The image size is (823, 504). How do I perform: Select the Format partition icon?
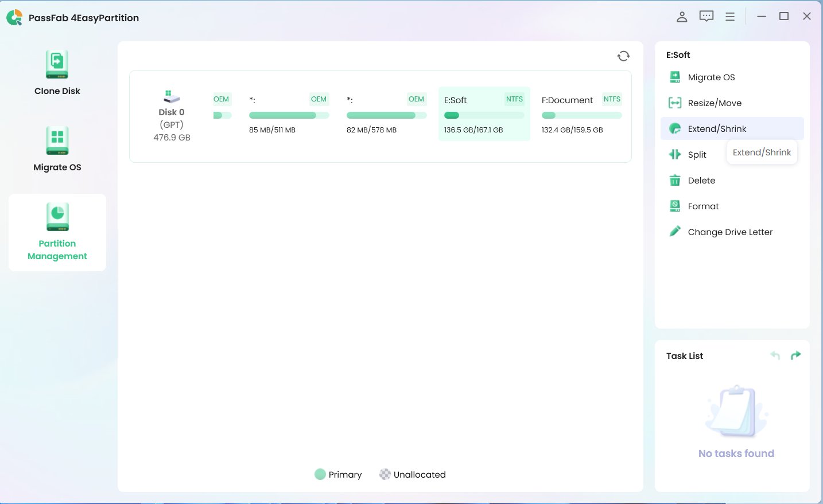674,205
